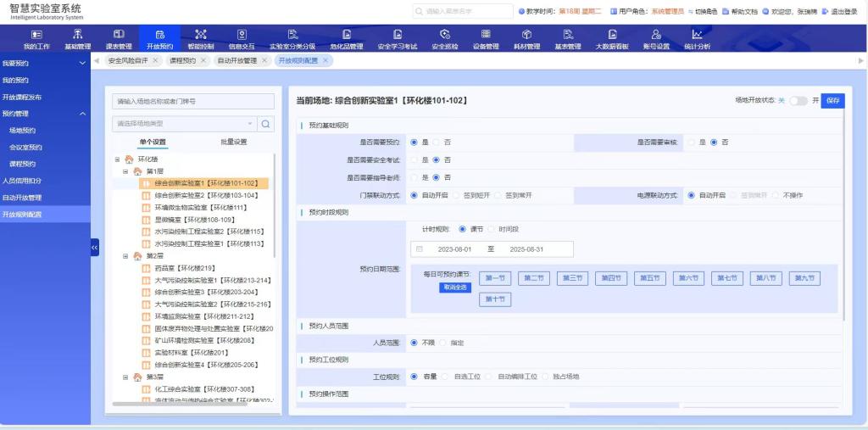Collapse the 第1层 tree node
Image resolution: width=868 pixels, height=430 pixels.
coord(125,171)
